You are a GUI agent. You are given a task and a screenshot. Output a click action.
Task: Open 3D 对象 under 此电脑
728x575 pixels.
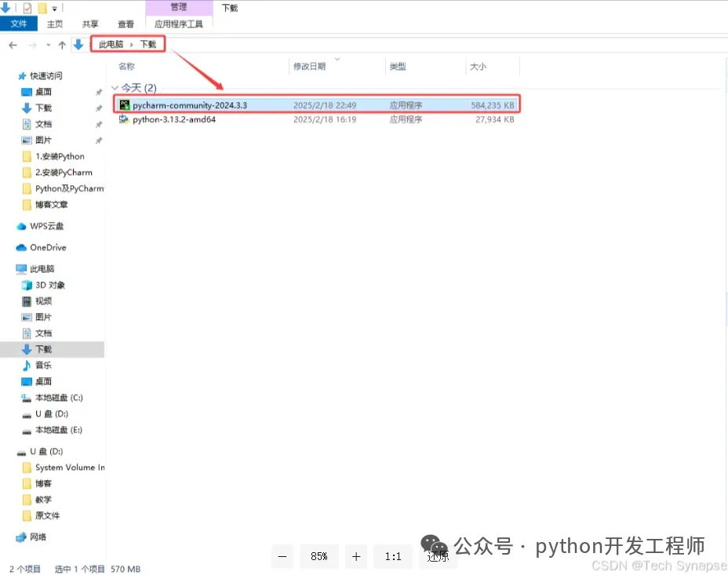coord(50,285)
